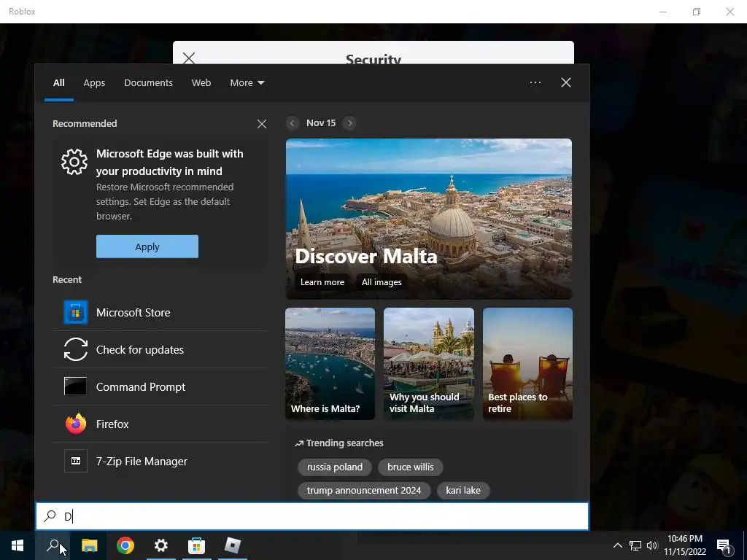
Task: Switch to the Apps tab
Action: coord(94,83)
